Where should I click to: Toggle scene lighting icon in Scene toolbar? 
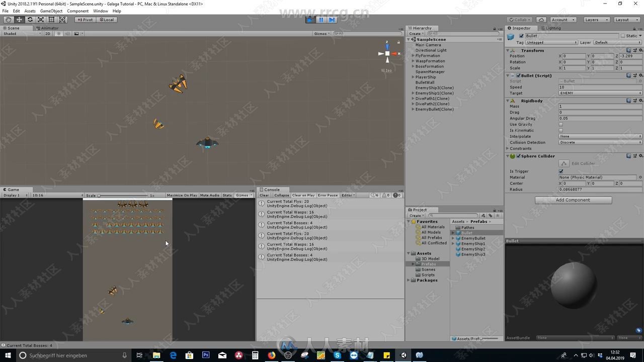[59, 34]
